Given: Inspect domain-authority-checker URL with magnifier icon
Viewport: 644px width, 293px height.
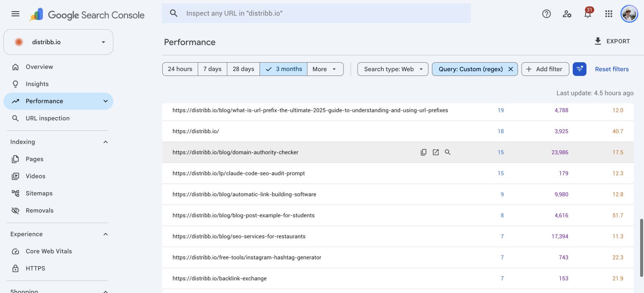Looking at the screenshot, I should tap(448, 152).
